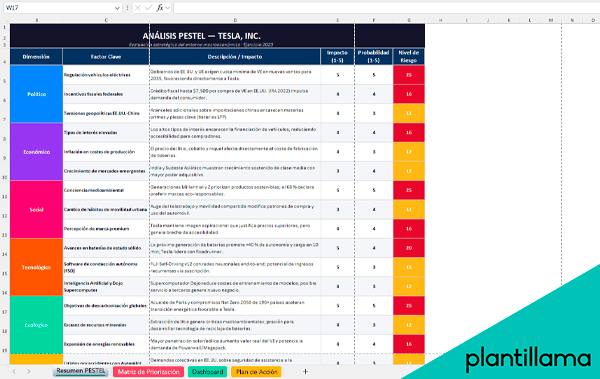This screenshot has width=600, height=379.
Task: Click risk level 15 yellow cell
Action: click(x=409, y=267)
